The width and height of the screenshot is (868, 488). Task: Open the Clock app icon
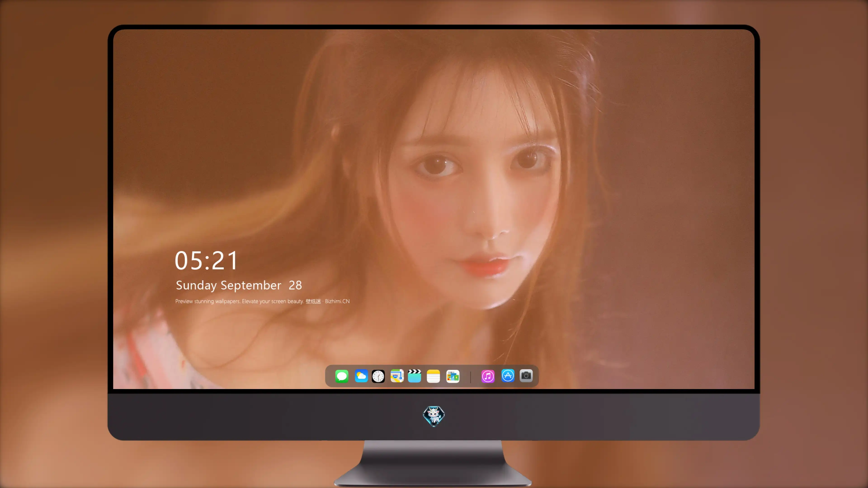point(378,376)
